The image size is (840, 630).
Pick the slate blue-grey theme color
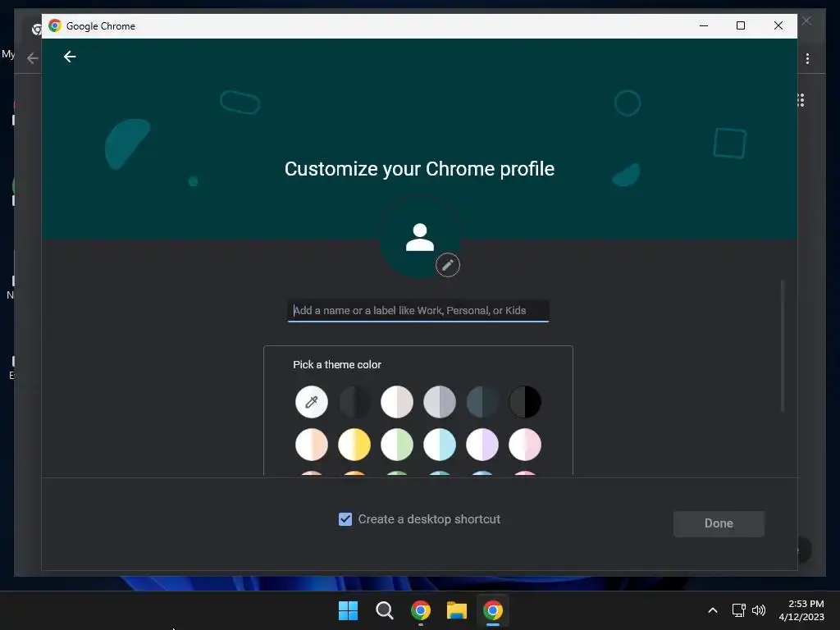coord(482,401)
